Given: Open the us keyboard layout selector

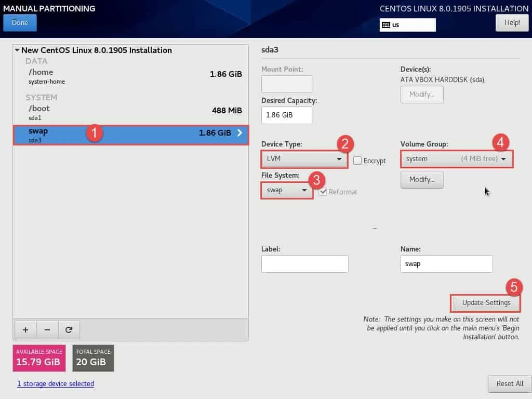Looking at the screenshot, I should 408,24.
